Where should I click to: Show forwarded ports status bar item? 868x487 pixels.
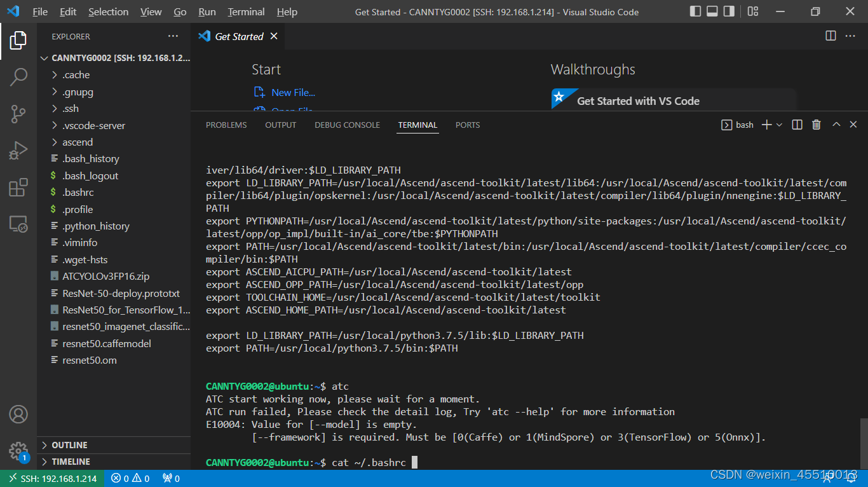coord(171,479)
